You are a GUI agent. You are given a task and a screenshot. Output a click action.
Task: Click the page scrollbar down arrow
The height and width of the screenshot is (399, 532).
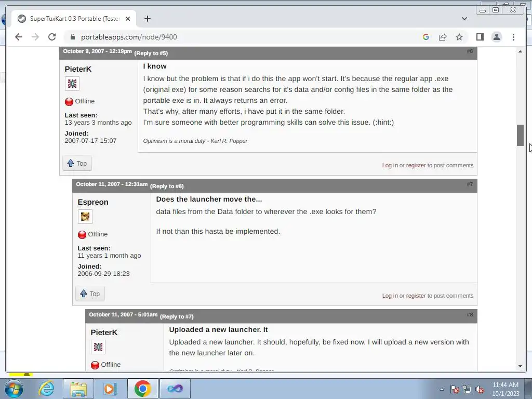[x=520, y=366]
